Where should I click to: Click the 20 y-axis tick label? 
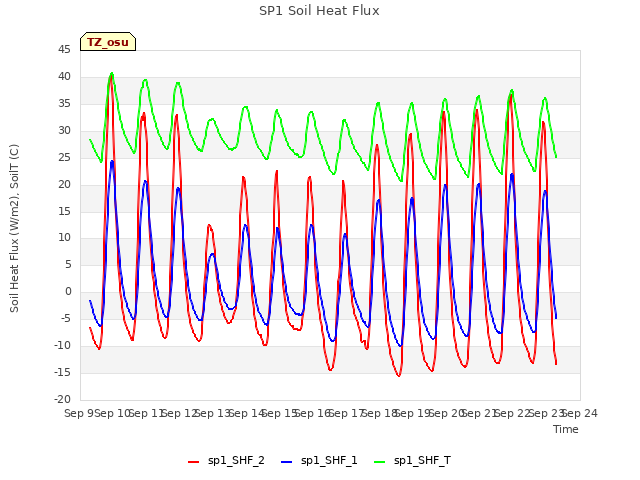click(64, 184)
